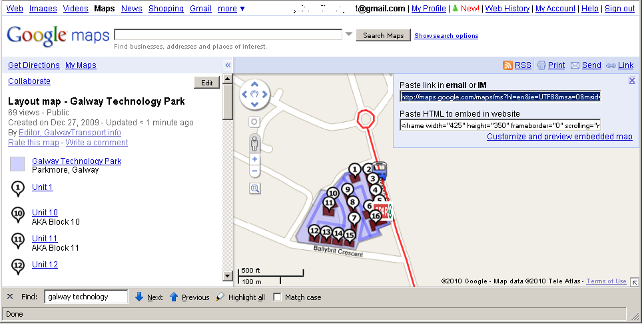Click Show search options link
Viewport: 644px width, 324px height.
click(446, 36)
